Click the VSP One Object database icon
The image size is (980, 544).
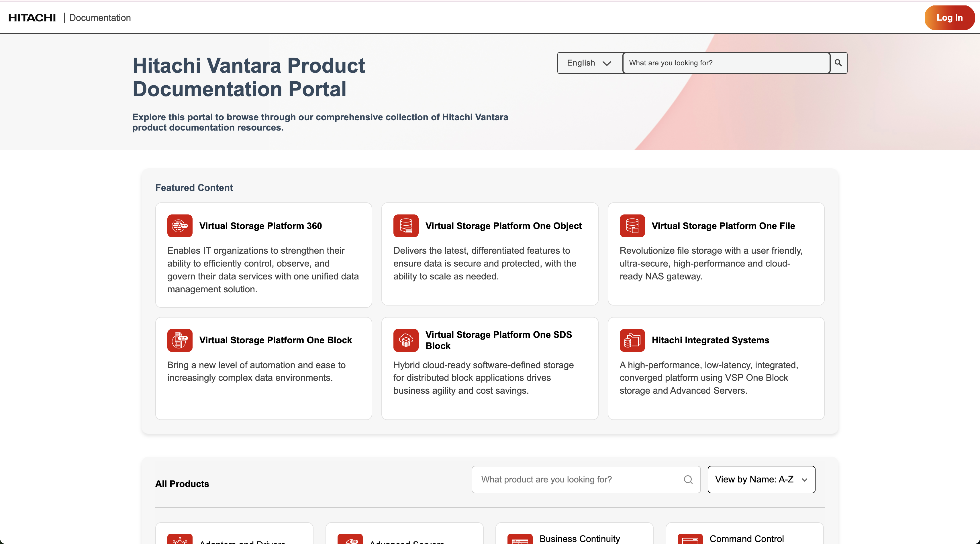405,226
